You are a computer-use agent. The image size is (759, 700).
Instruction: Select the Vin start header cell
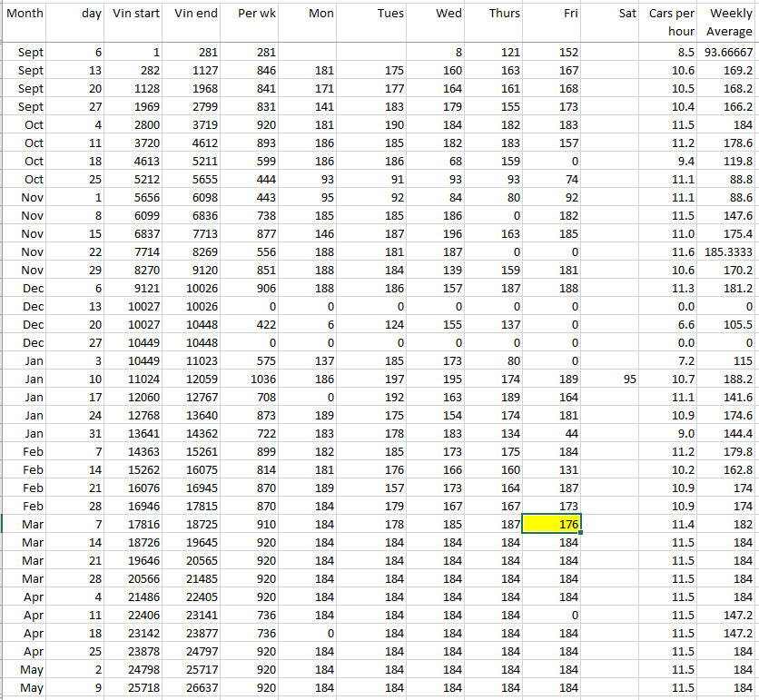point(136,14)
